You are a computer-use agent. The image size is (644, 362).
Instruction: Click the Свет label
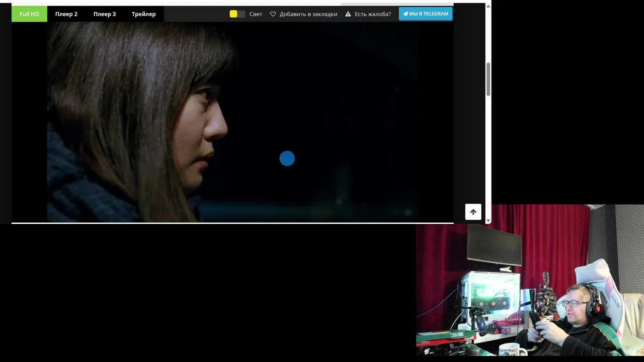256,14
